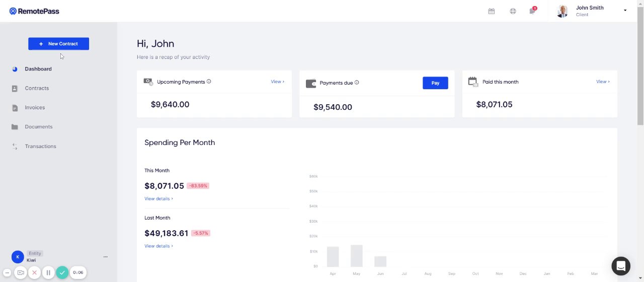
Task: Expand the recorder more-options ellipsis
Action: click(7, 272)
